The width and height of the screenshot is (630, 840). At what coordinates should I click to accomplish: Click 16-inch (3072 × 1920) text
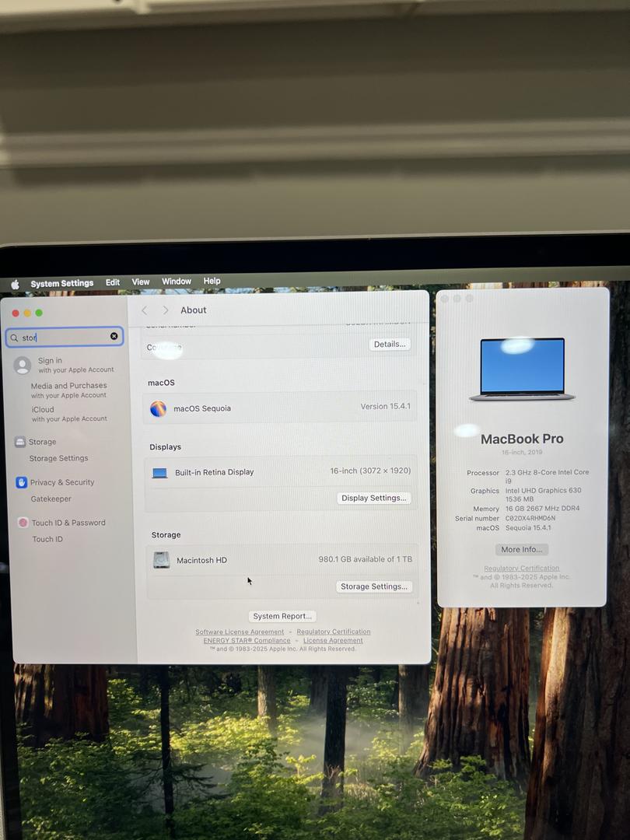point(370,471)
